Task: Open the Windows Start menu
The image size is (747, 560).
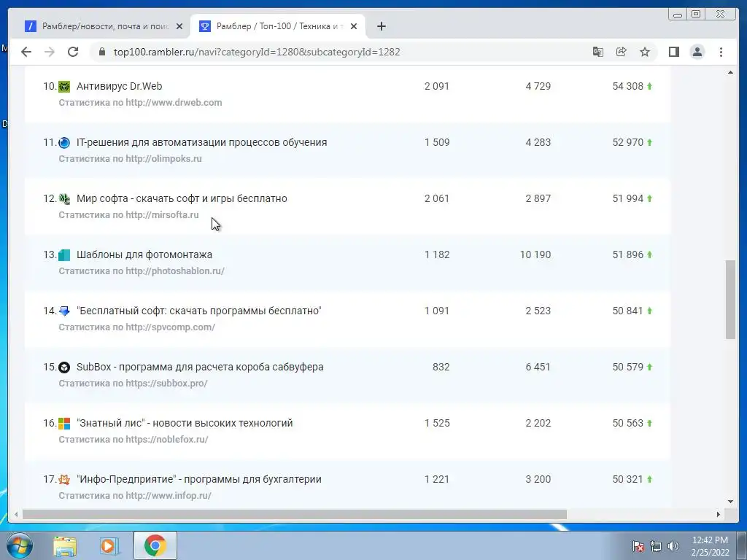Action: 19,545
